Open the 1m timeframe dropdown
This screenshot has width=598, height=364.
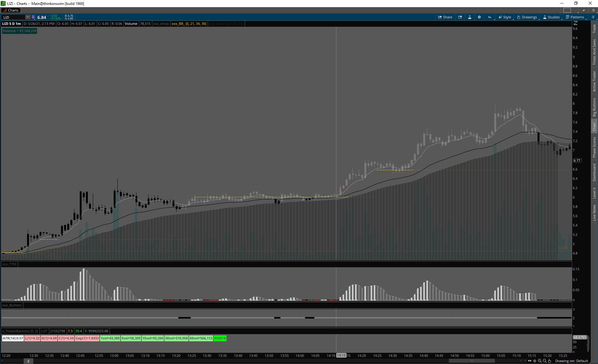coord(490,17)
